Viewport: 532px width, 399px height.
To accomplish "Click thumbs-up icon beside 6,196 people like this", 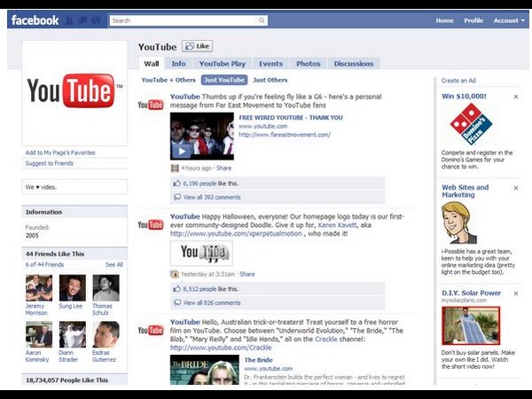I will point(176,184).
